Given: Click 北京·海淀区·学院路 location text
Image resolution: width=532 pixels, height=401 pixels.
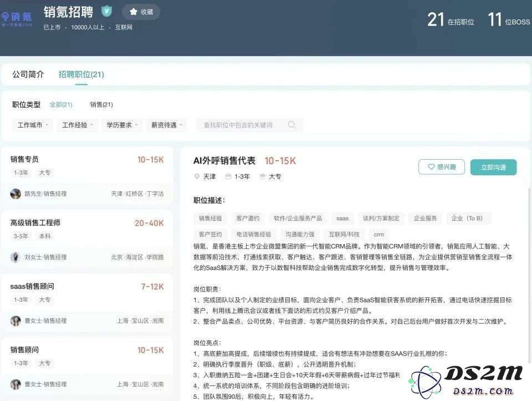Looking at the screenshot, I should 137,257.
